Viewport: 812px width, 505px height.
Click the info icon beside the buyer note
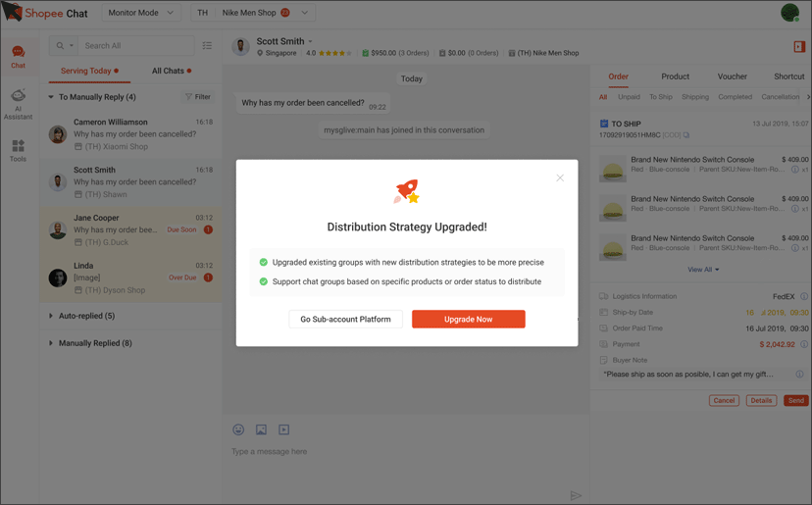799,374
